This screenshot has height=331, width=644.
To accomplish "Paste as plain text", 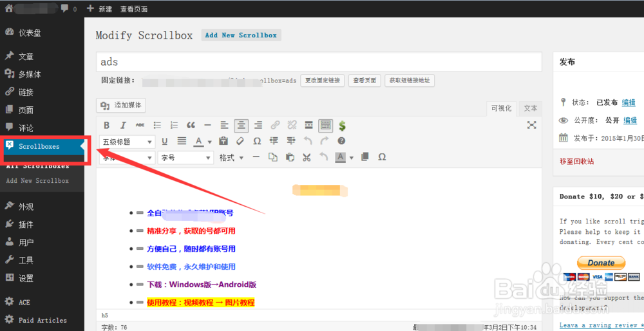I will [223, 141].
